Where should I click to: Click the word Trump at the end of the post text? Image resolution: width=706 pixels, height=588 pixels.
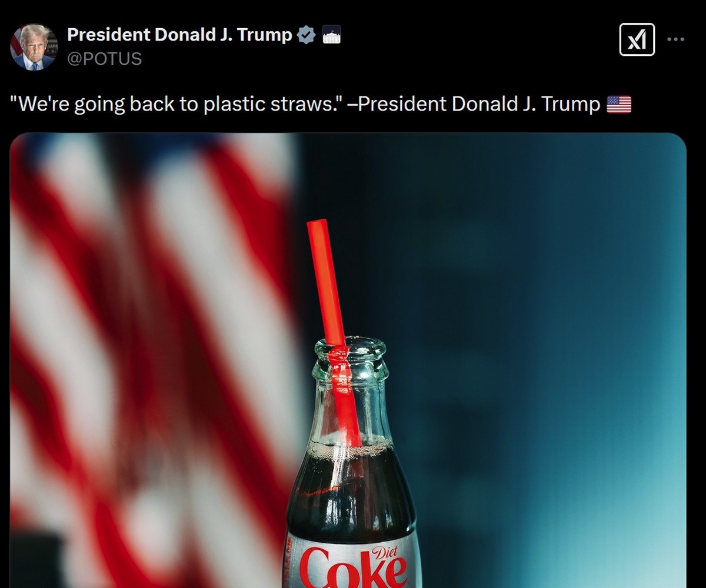(570, 105)
